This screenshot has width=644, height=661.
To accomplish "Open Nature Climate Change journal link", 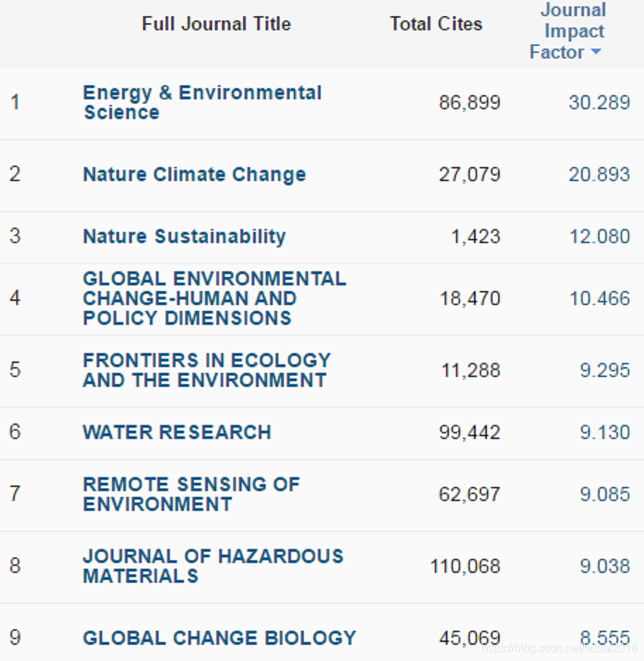I will click(194, 175).
